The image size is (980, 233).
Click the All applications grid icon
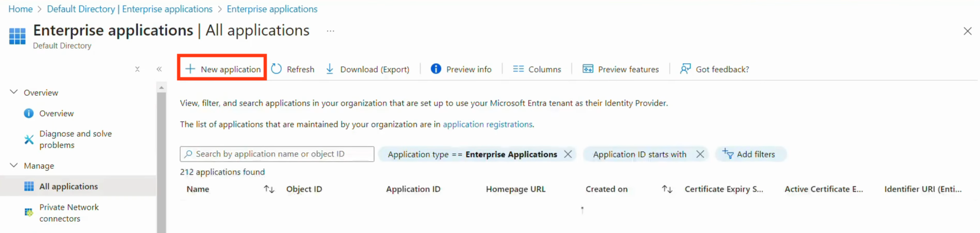29,186
